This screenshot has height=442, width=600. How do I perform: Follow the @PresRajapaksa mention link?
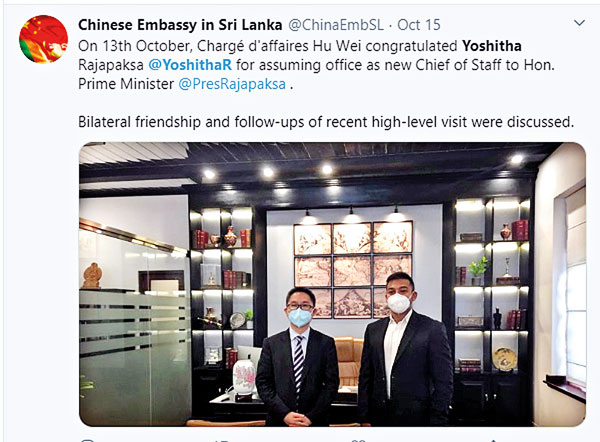[232, 84]
